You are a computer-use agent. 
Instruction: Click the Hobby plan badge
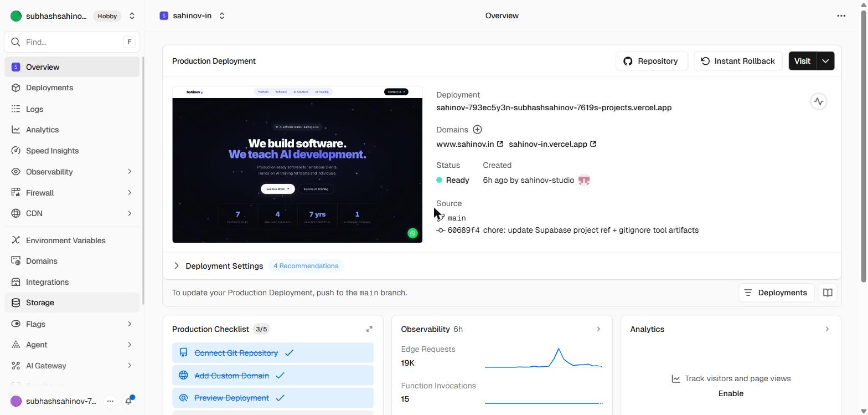[107, 16]
